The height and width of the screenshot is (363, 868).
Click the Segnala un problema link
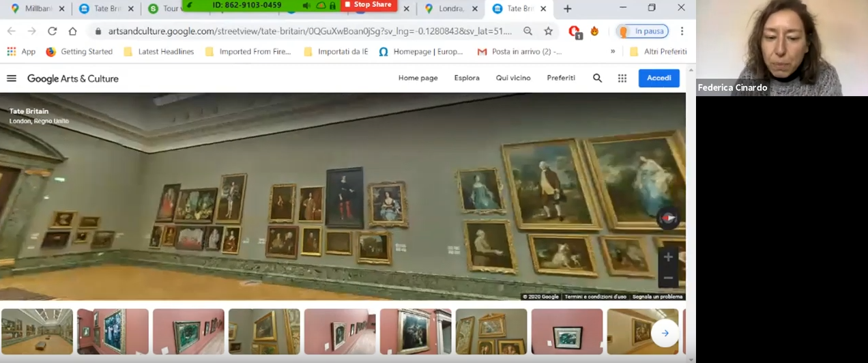657,297
